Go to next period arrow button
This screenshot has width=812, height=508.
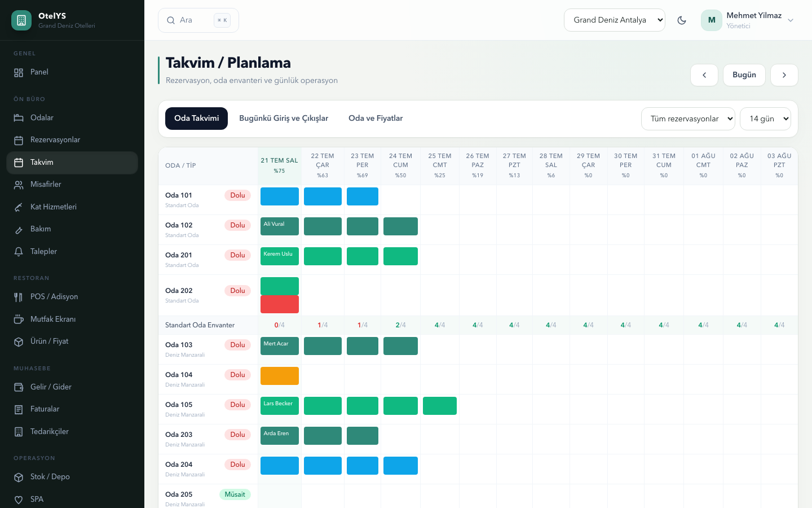pos(784,75)
